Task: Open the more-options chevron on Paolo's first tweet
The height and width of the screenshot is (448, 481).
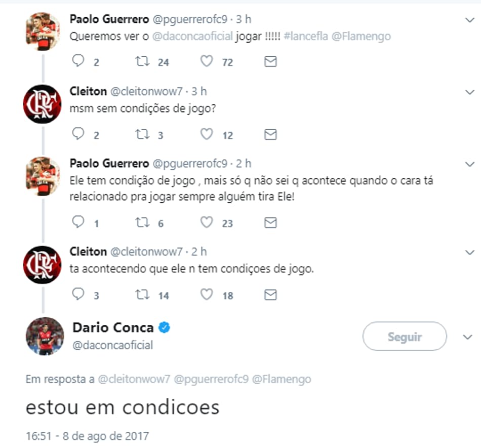Action: pyautogui.click(x=469, y=20)
